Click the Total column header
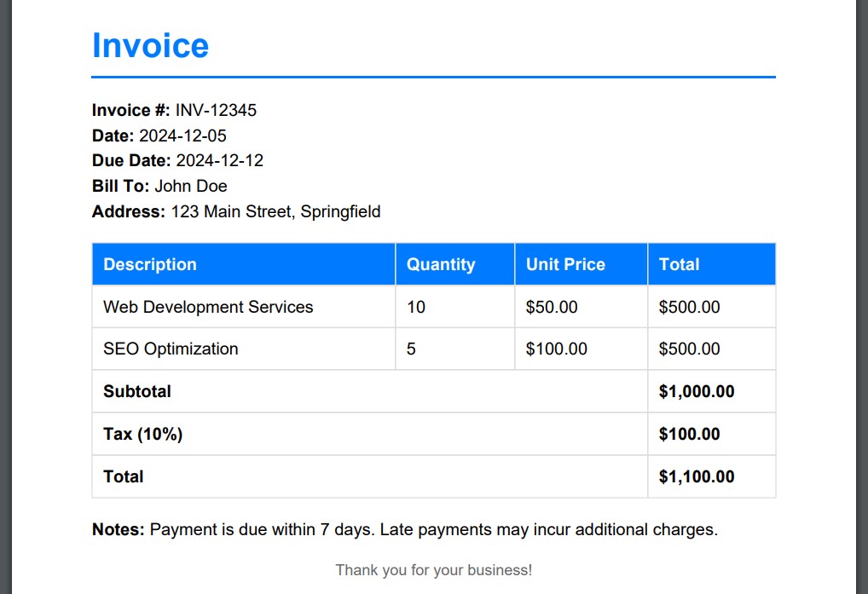Viewport: 868px width, 594px height. pos(712,264)
